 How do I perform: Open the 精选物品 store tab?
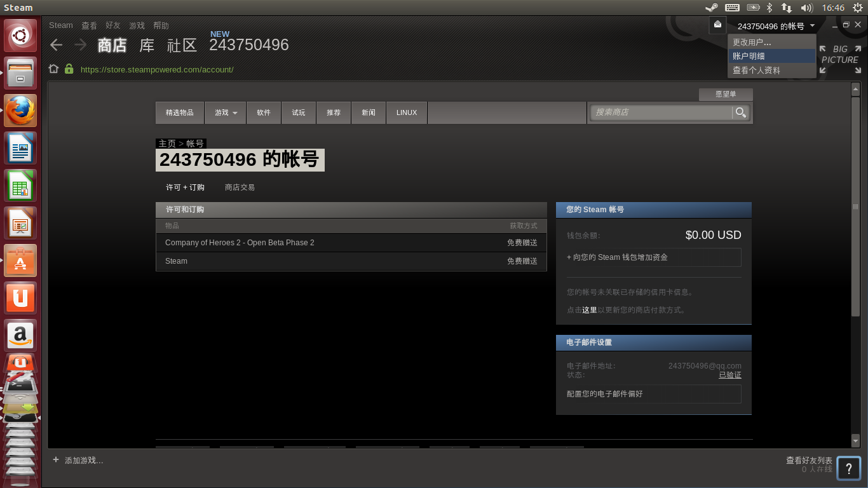pyautogui.click(x=180, y=112)
